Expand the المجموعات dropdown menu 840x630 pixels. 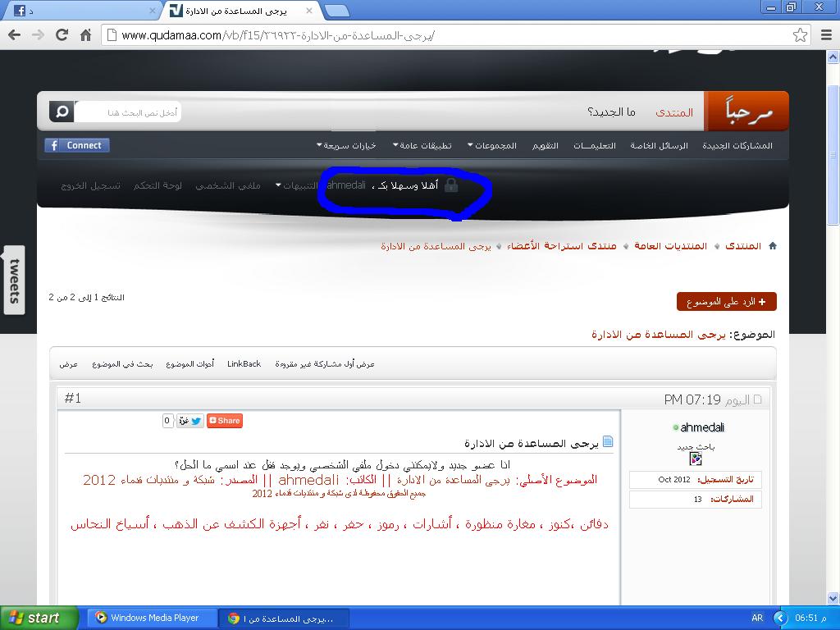click(x=492, y=145)
